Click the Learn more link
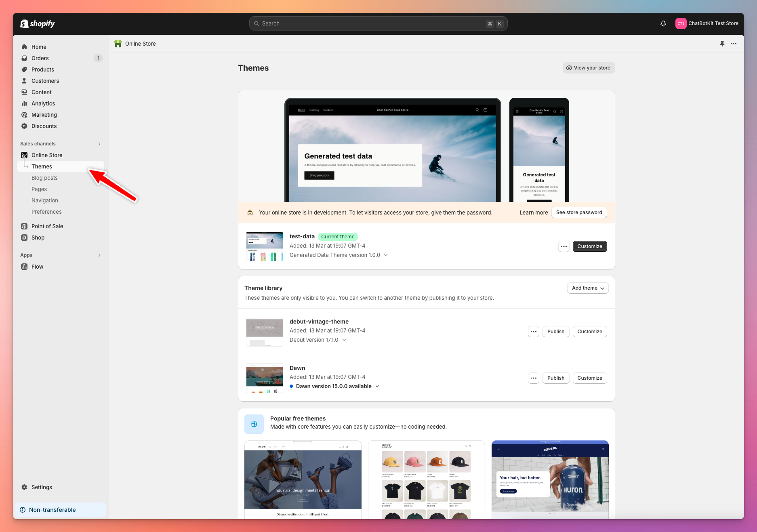The image size is (757, 532). (x=534, y=212)
